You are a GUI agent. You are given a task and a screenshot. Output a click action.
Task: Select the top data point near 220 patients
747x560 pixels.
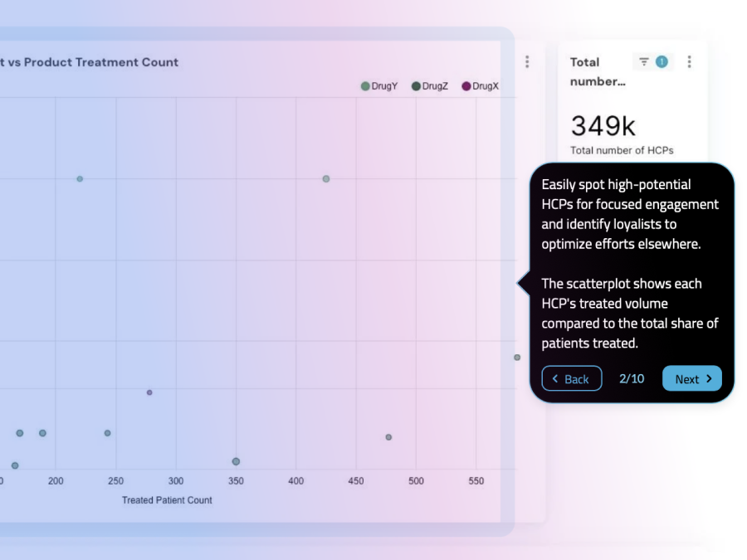click(80, 179)
